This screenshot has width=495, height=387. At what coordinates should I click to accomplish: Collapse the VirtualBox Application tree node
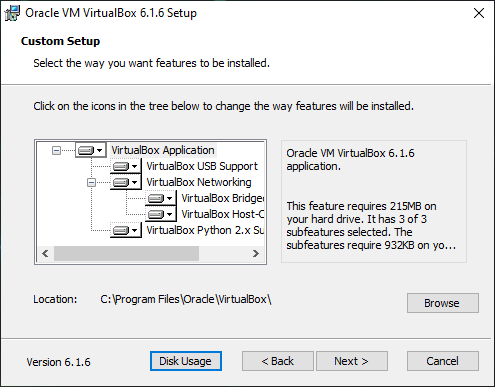[56, 151]
